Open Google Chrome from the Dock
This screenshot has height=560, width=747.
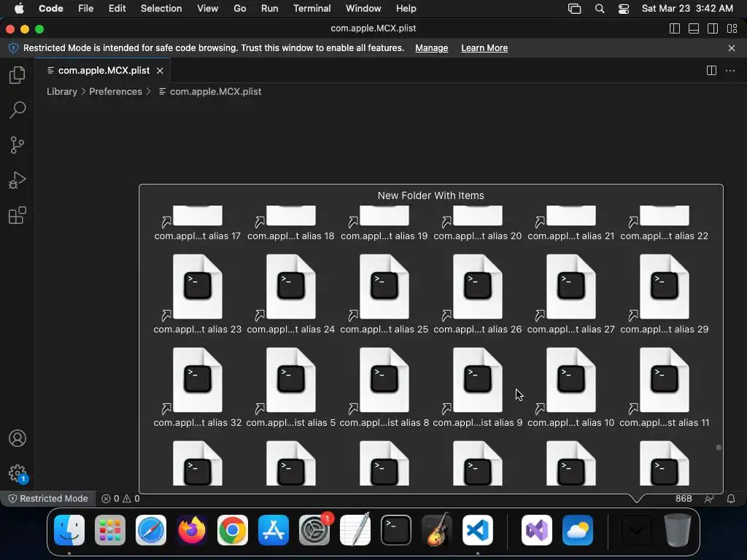pos(233,530)
